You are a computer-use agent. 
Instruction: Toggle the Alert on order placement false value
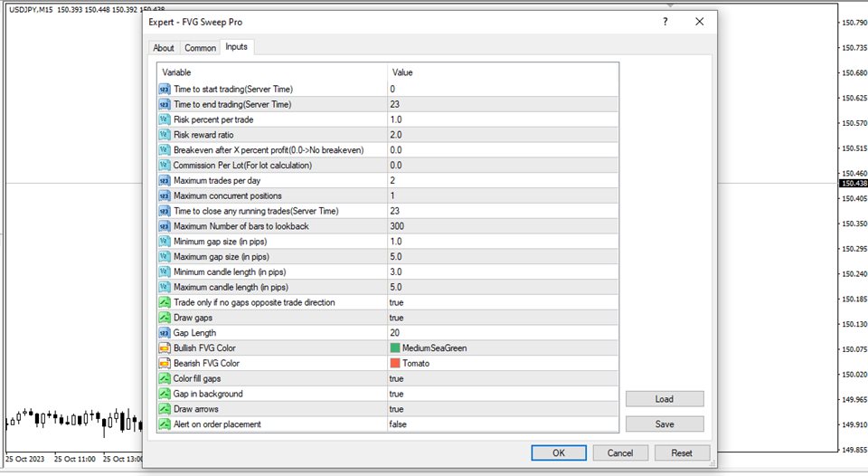point(398,424)
